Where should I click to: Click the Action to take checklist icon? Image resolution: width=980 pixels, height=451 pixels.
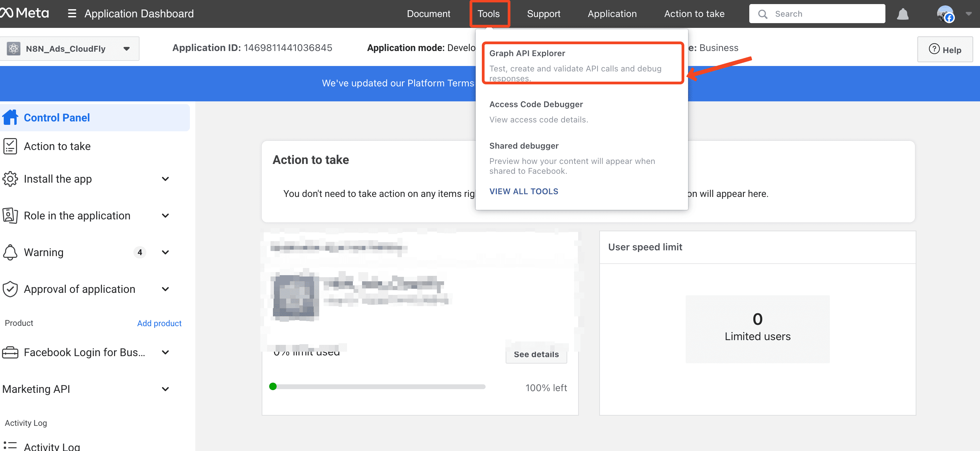pyautogui.click(x=10, y=146)
